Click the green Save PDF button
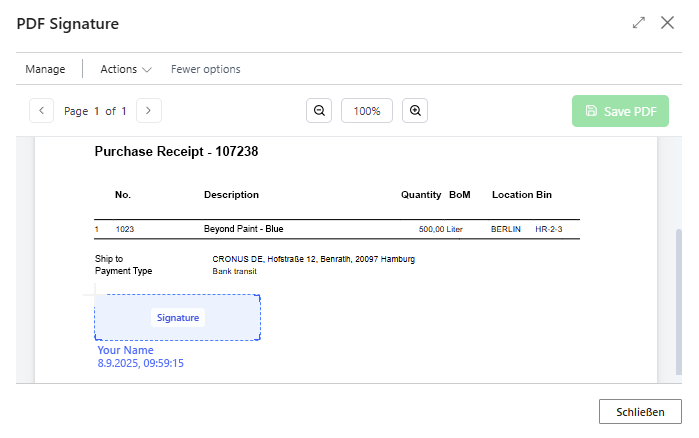Viewport: 699px width, 438px height. (x=620, y=111)
